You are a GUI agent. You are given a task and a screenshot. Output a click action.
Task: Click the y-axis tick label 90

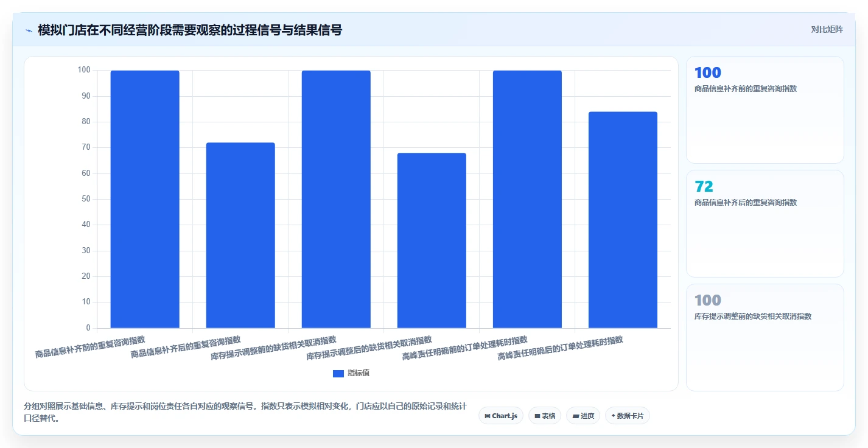[x=86, y=96]
